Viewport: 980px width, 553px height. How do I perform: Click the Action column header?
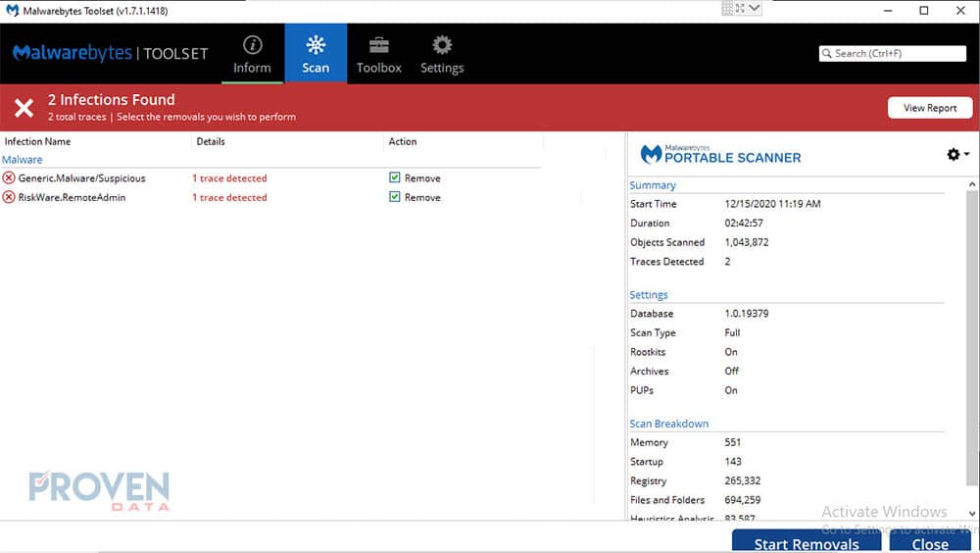pyautogui.click(x=403, y=141)
